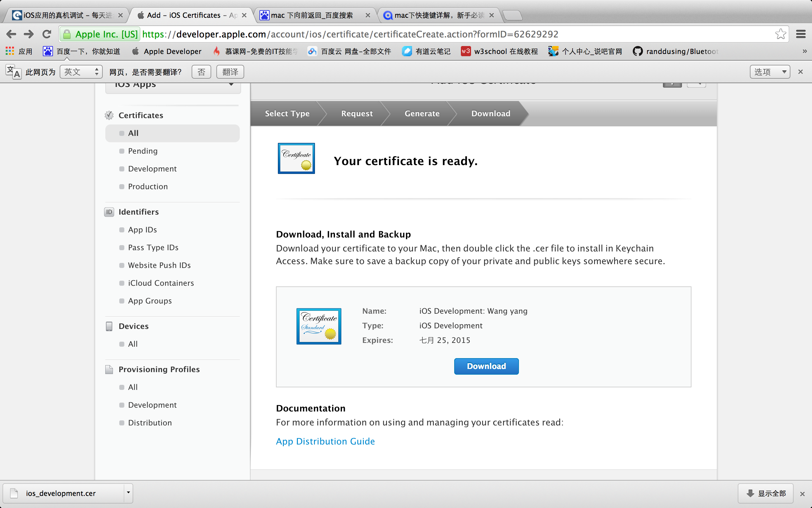Close the downloads shelf
The width and height of the screenshot is (812, 508).
pos(802,494)
